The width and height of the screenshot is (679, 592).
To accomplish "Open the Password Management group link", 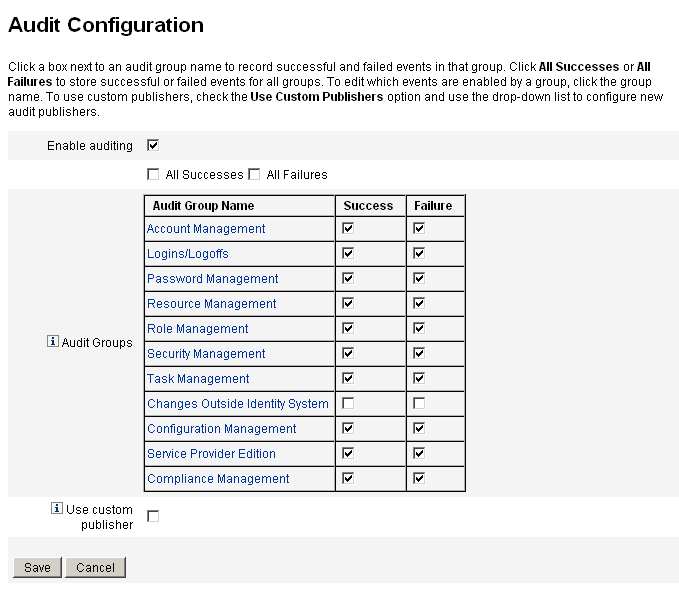I will tap(212, 279).
